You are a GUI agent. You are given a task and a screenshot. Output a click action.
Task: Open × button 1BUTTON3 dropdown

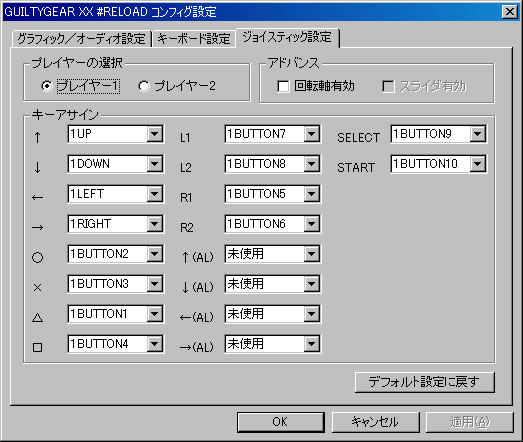[x=115, y=284]
